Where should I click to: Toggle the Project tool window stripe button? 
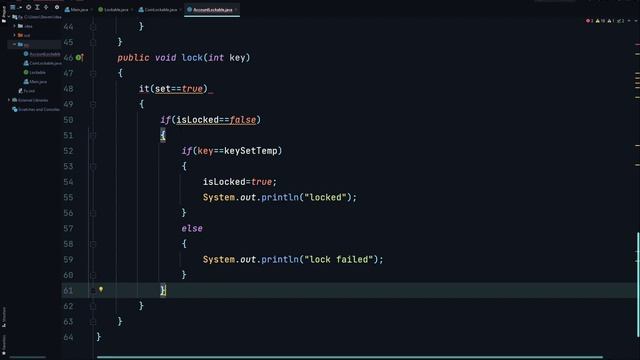coord(4,14)
